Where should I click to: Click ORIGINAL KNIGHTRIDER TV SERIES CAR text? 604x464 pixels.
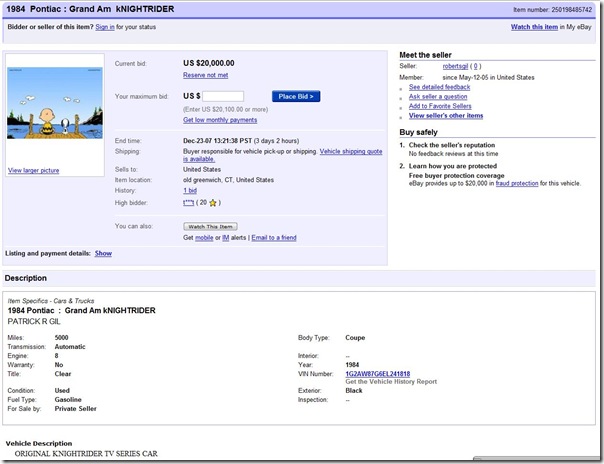pyautogui.click(x=86, y=454)
